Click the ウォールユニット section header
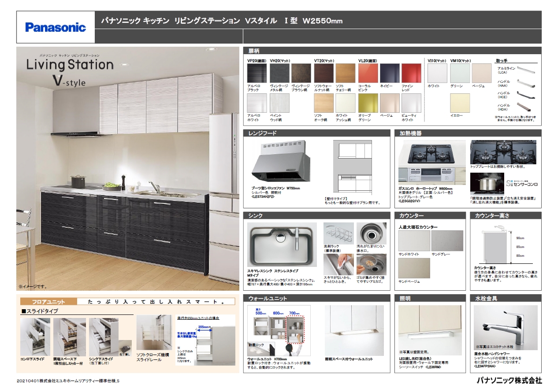The image size is (554, 392). coord(317,298)
